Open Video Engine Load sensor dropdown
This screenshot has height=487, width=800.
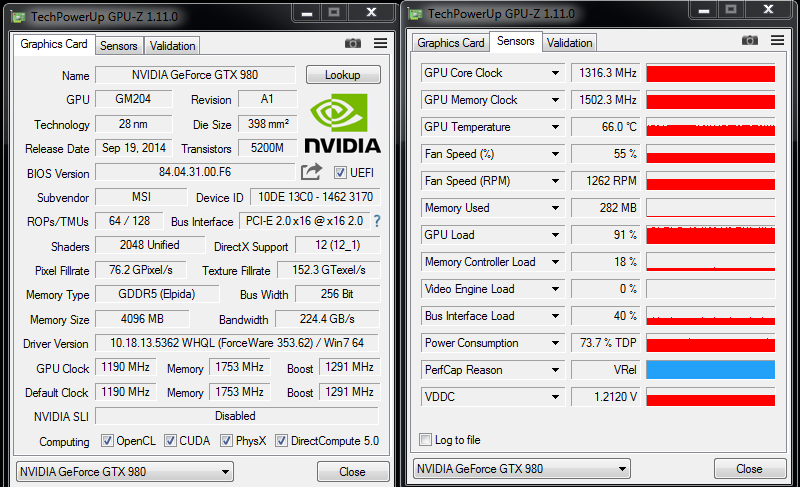(x=555, y=289)
